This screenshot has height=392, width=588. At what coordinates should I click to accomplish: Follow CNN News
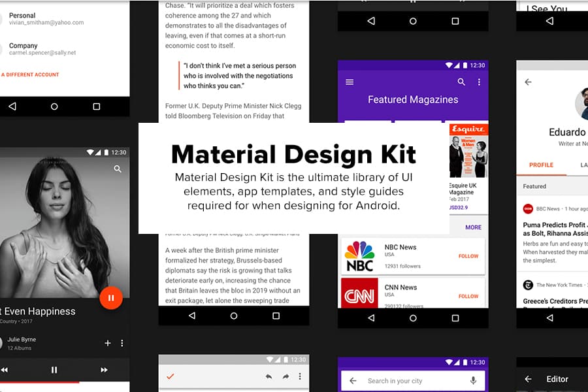click(468, 297)
